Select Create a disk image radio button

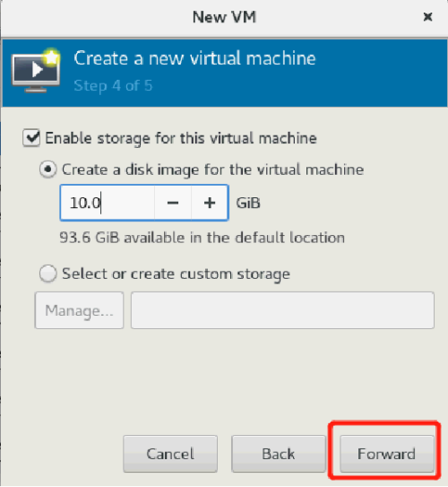click(x=48, y=170)
